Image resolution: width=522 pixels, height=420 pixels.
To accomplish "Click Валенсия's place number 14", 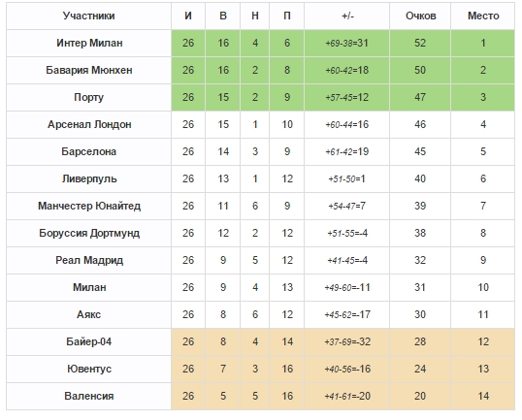I will (x=483, y=396).
